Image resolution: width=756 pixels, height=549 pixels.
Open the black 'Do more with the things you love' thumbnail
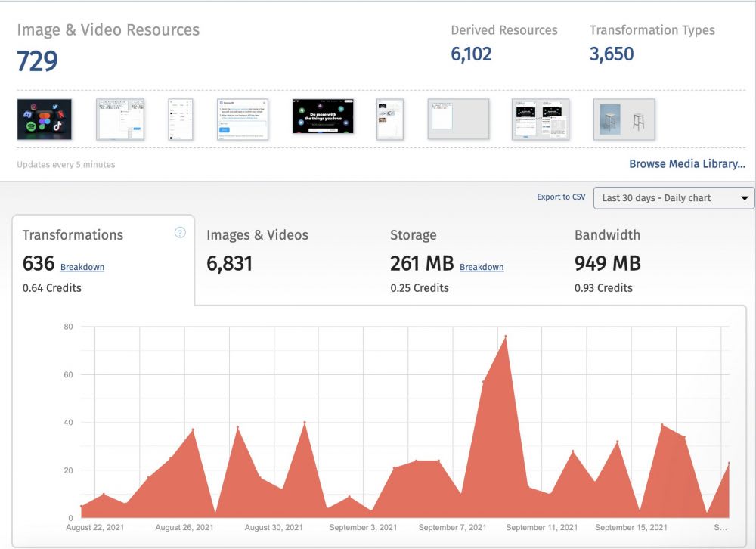tap(323, 116)
